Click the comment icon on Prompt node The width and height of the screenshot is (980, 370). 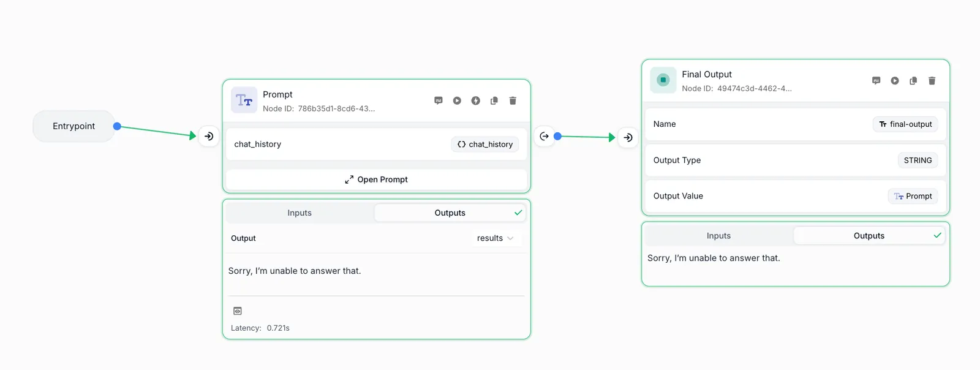(439, 100)
